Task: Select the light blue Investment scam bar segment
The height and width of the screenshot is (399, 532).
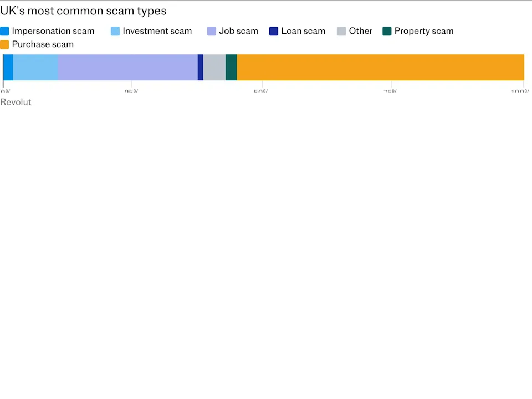Action: pyautogui.click(x=35, y=67)
